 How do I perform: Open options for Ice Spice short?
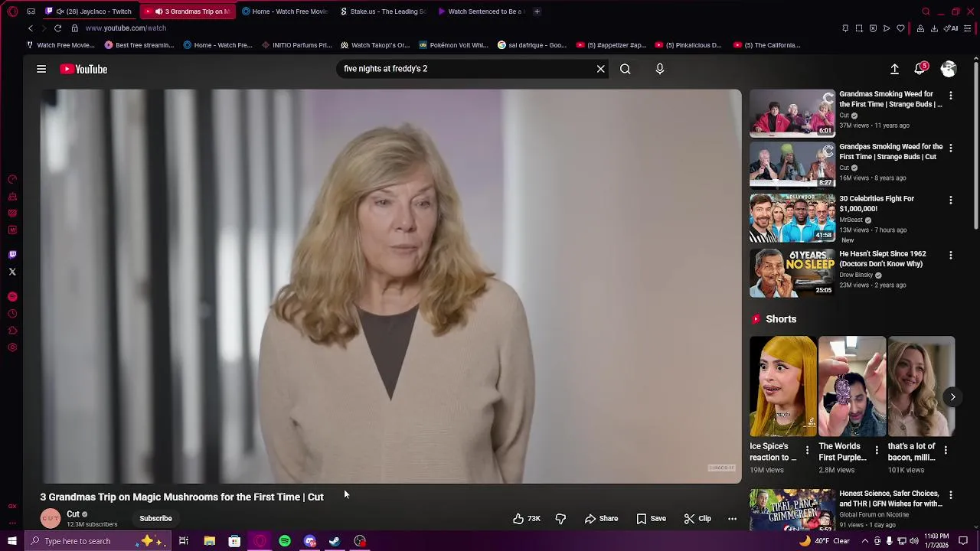click(x=807, y=451)
